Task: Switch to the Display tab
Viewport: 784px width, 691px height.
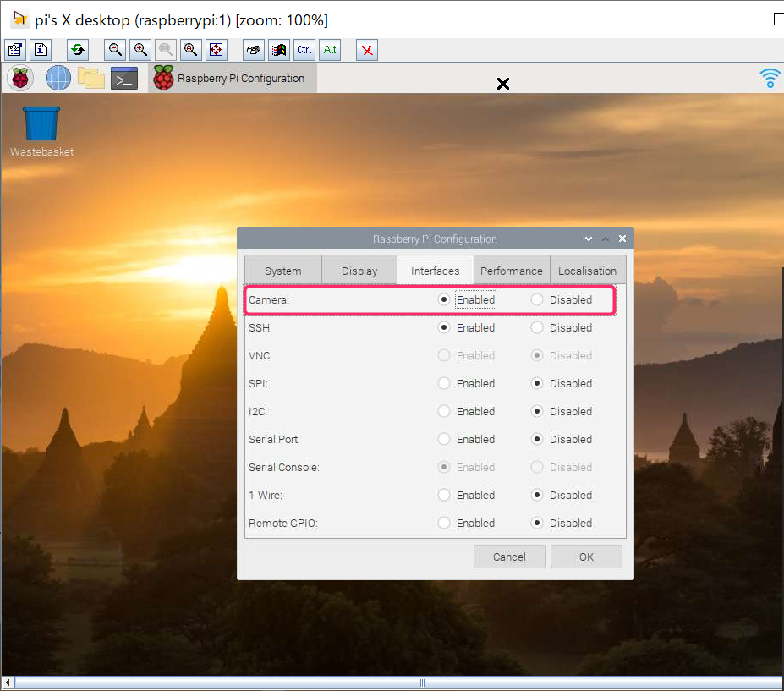Action: pos(359,271)
